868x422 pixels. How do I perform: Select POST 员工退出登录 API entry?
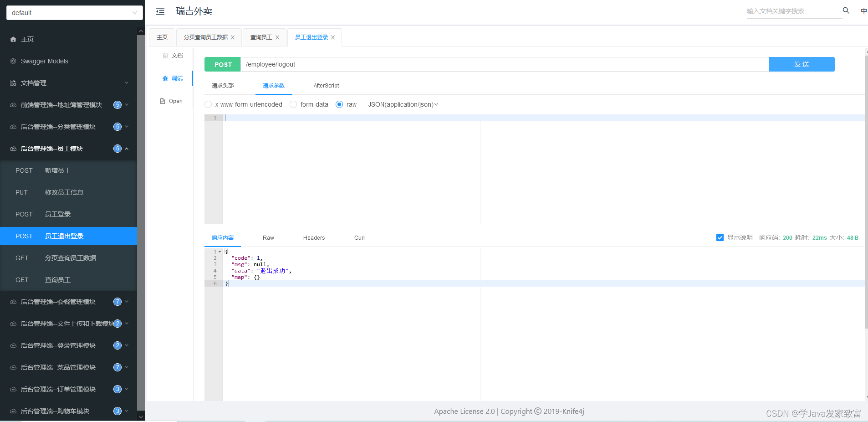pos(68,236)
